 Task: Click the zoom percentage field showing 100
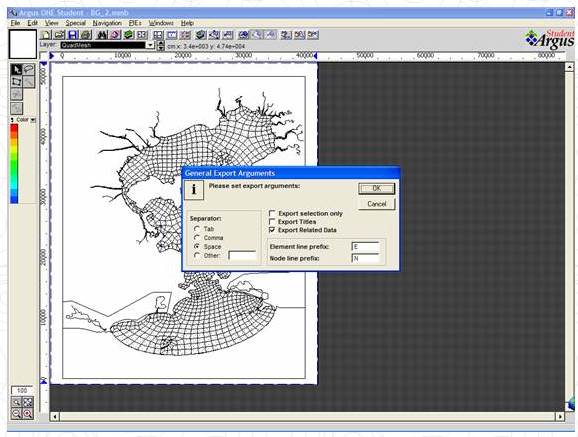click(22, 390)
